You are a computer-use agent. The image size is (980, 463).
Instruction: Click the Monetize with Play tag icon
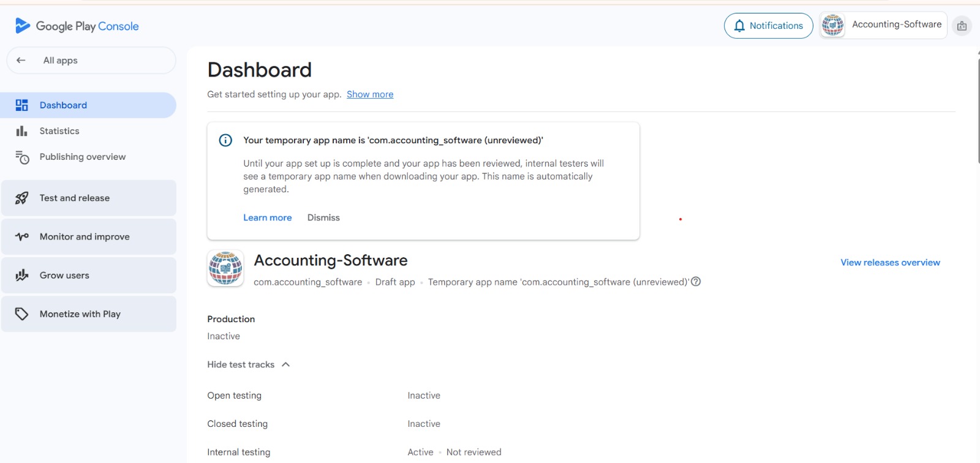pyautogui.click(x=22, y=314)
